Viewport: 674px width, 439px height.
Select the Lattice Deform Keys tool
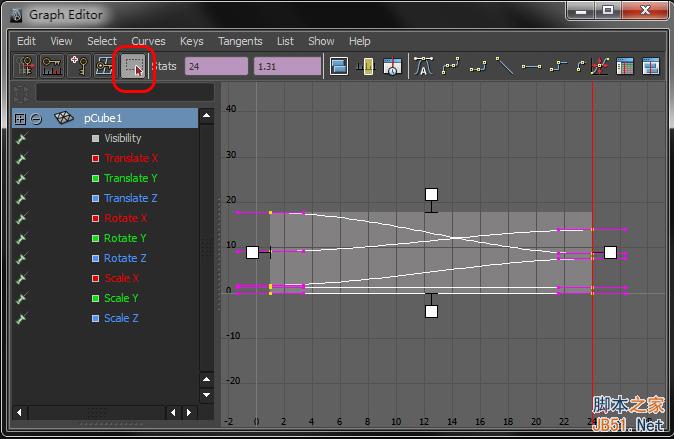pyautogui.click(x=104, y=66)
